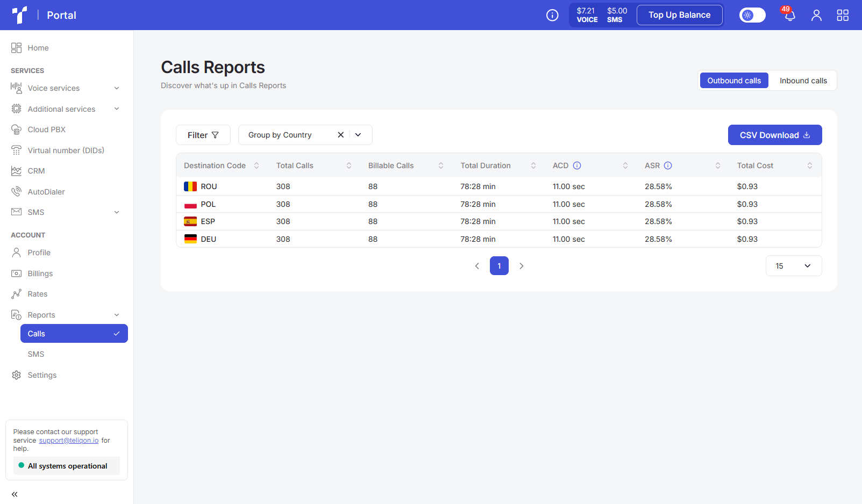The image size is (862, 504).
Task: Sort by Billable Calls column
Action: click(x=441, y=165)
